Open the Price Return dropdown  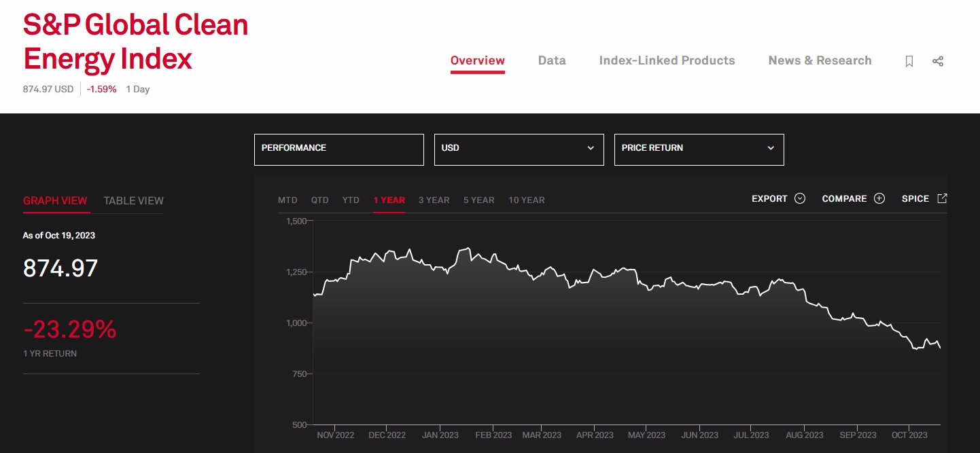coord(699,149)
